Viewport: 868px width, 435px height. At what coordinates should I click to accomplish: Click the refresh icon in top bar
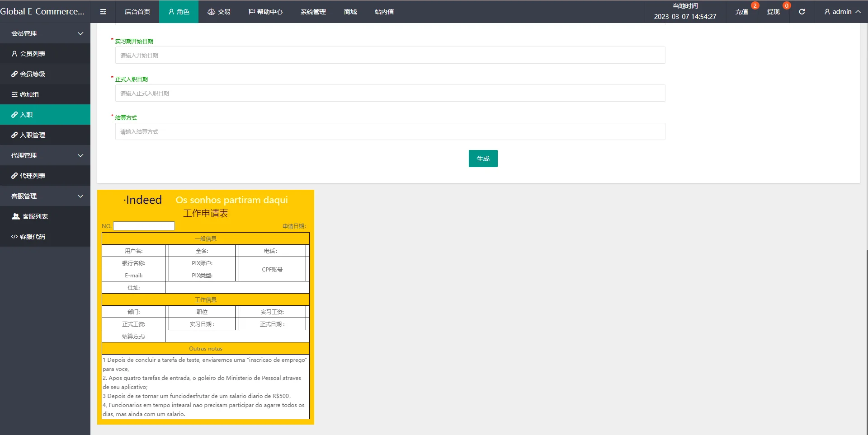(802, 12)
